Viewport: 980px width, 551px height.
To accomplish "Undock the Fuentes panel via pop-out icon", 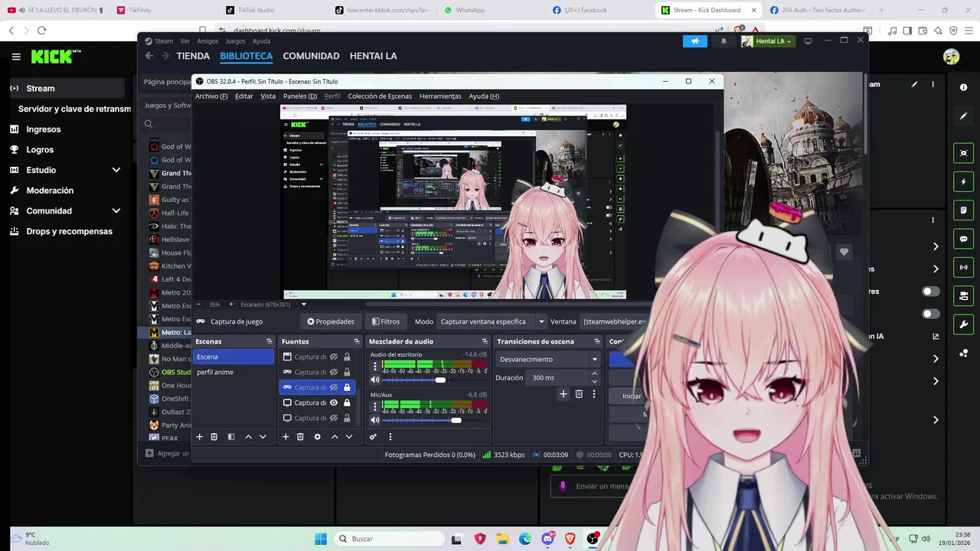I will 356,341.
